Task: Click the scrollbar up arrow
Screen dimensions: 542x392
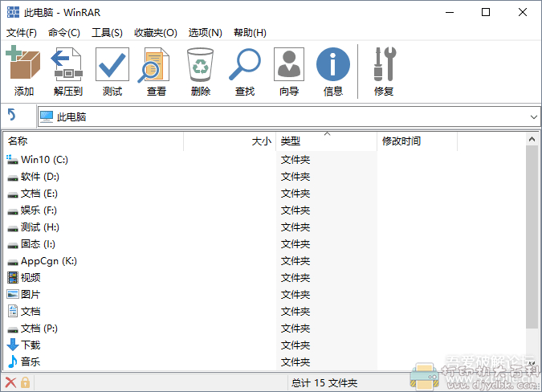Action: pos(532,139)
